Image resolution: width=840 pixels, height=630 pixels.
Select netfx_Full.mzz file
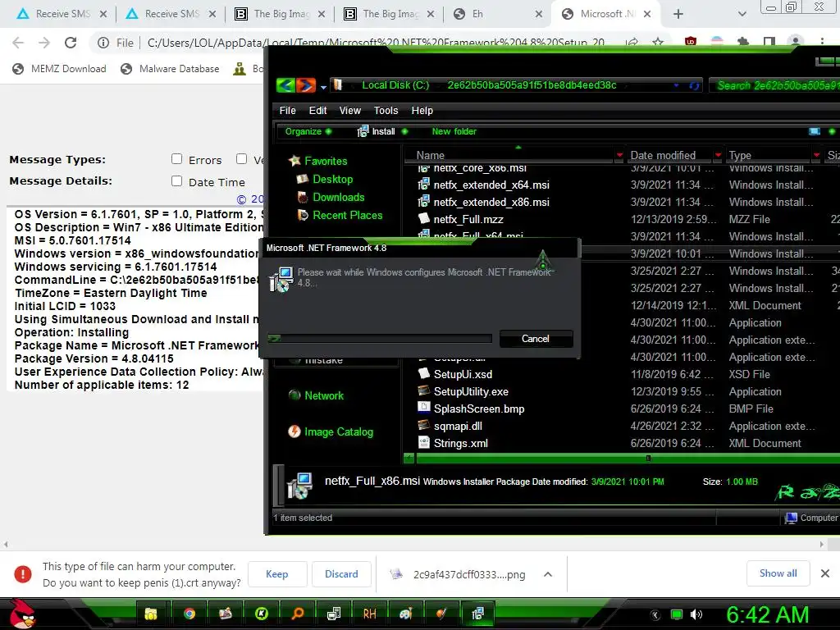[468, 219]
